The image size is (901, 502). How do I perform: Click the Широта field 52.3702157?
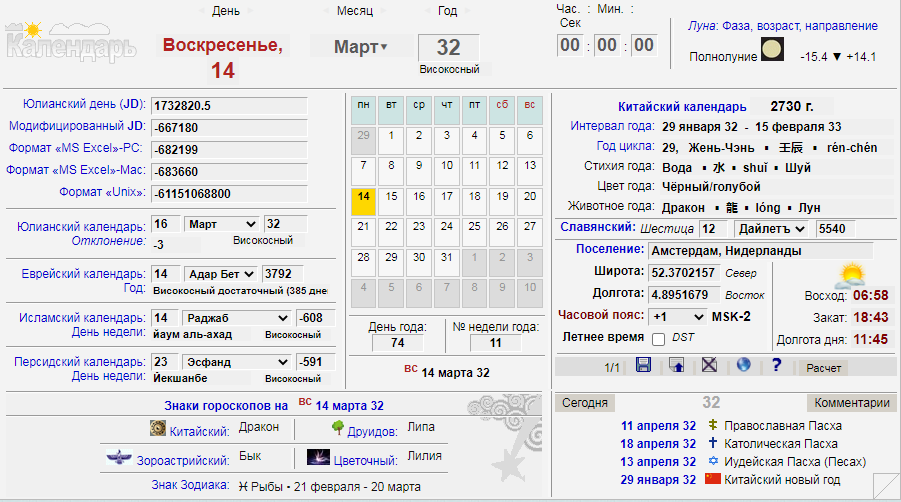pos(684,272)
